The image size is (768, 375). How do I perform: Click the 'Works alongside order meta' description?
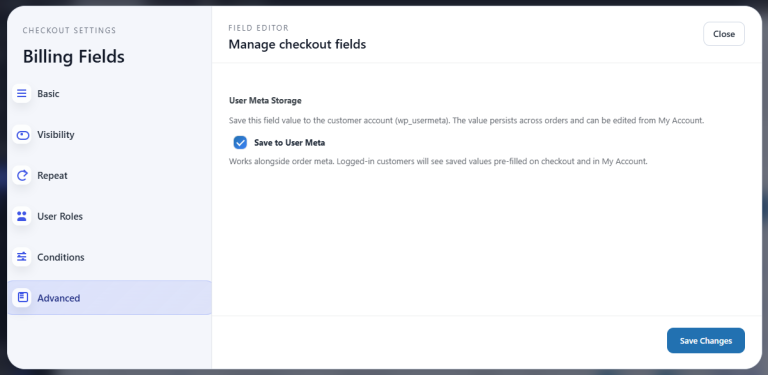[438, 161]
